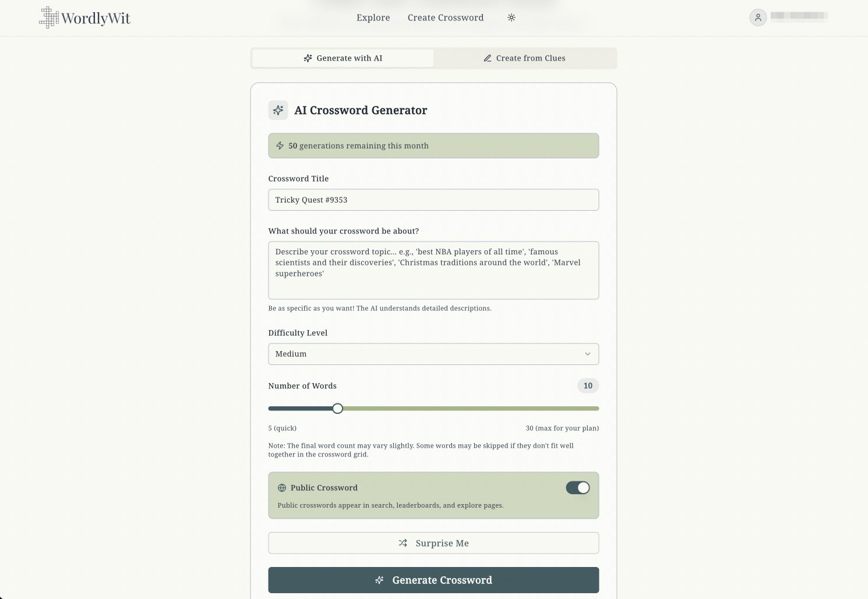Click the Surprise Me button
This screenshot has height=599, width=868.
click(x=433, y=543)
